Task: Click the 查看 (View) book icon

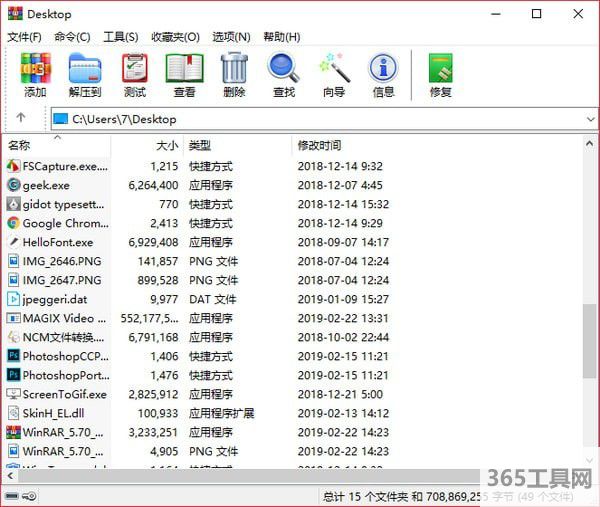Action: pyautogui.click(x=184, y=70)
